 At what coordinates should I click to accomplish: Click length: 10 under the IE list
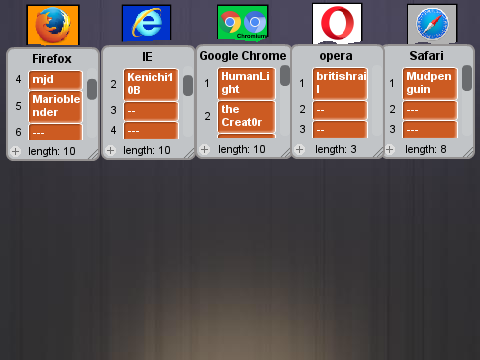coord(147,150)
